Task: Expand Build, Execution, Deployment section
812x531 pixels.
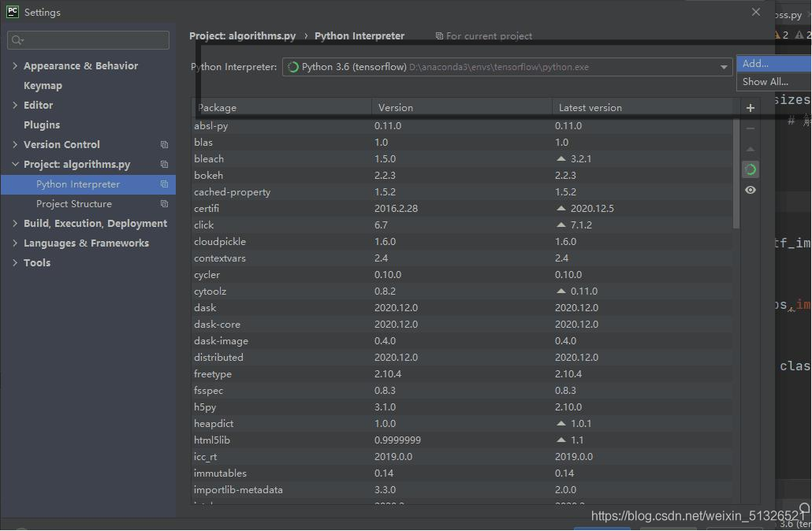Action: point(14,223)
